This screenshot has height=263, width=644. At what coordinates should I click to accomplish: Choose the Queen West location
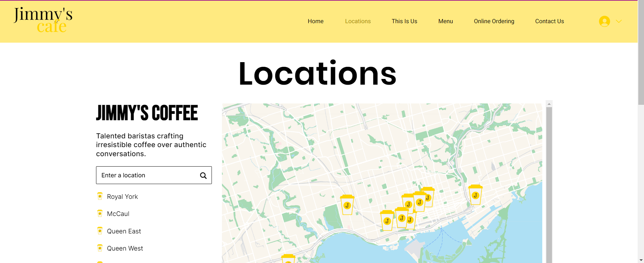click(x=125, y=248)
